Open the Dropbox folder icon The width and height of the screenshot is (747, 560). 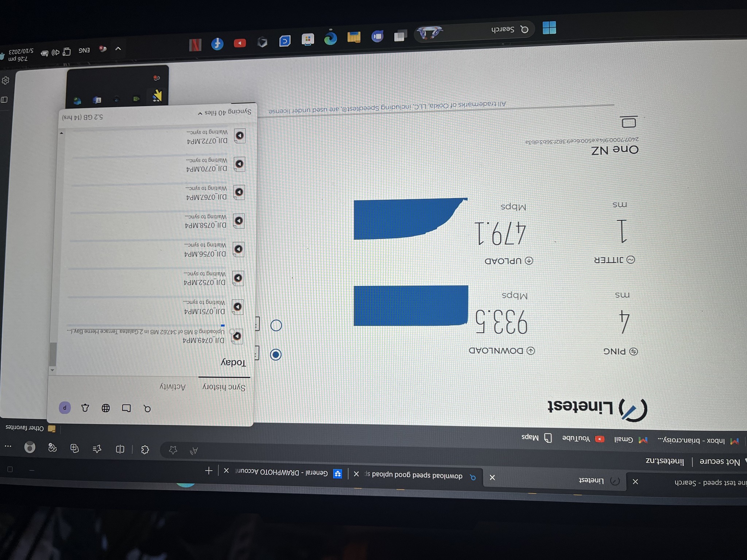coord(126,408)
